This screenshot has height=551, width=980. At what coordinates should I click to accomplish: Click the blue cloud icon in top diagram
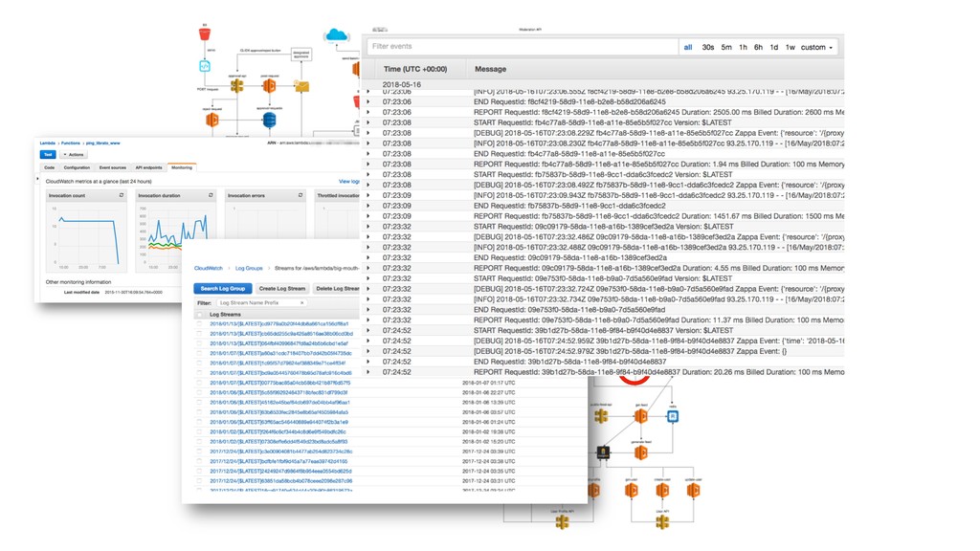click(x=336, y=35)
